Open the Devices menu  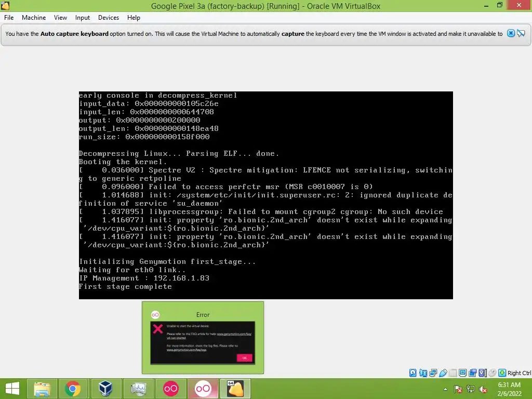click(x=109, y=18)
